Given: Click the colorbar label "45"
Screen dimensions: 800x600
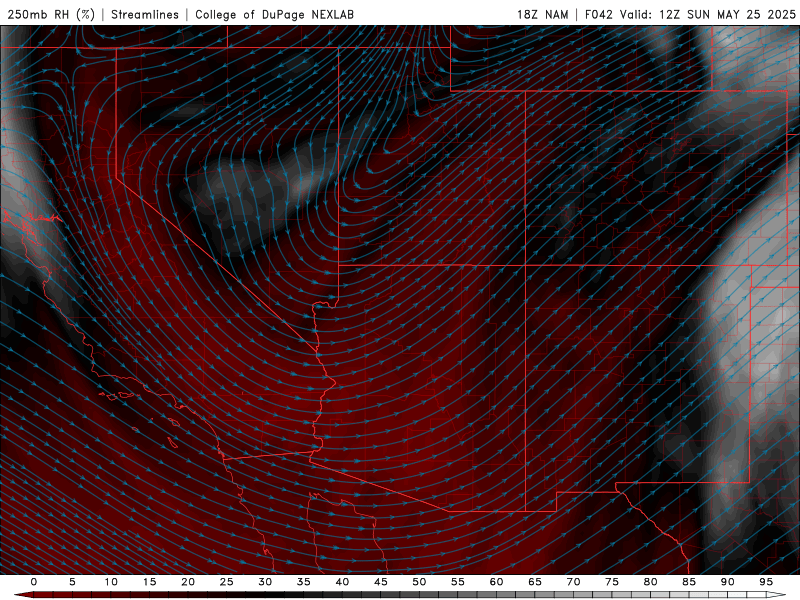Looking at the screenshot, I should pyautogui.click(x=381, y=582).
